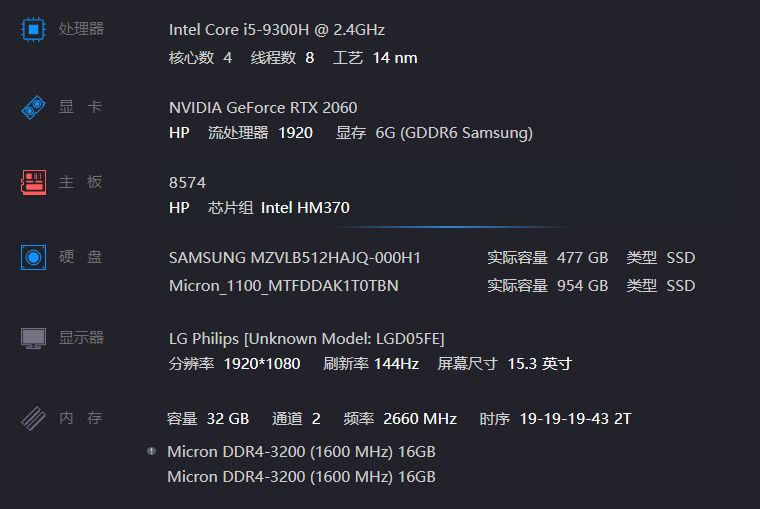Select the Micron_1100_MTFDDAK1T0TBN drive entry

tap(284, 286)
